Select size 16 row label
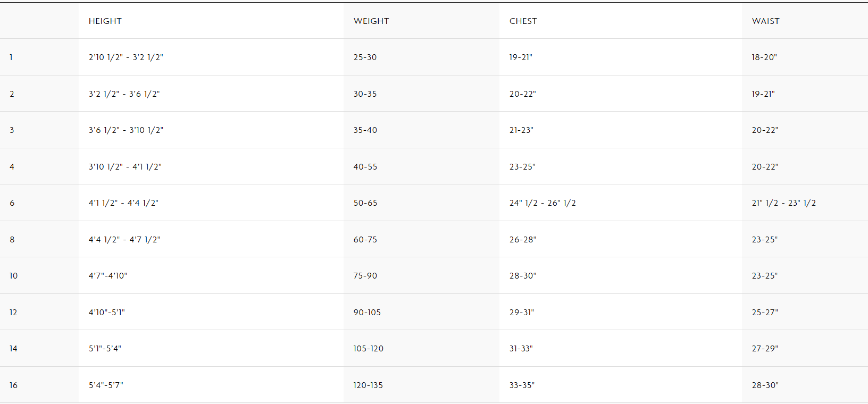 coord(13,385)
